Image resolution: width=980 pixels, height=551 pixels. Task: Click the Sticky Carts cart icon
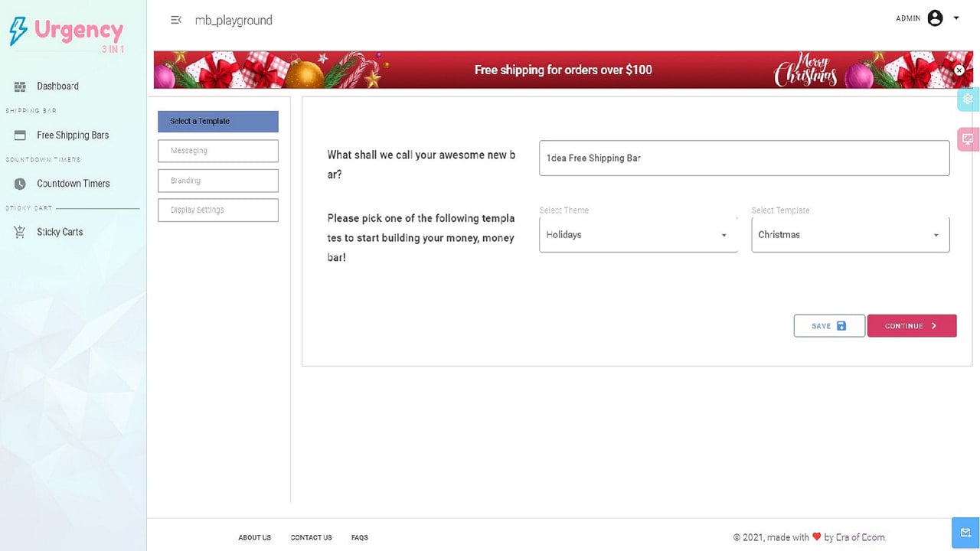click(x=20, y=232)
